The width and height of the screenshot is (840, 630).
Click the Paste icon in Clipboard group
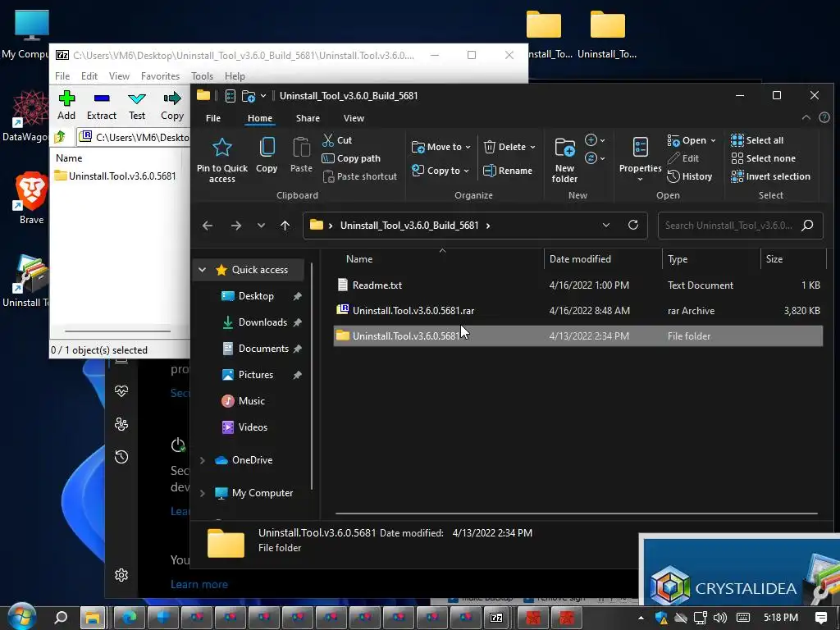point(301,155)
